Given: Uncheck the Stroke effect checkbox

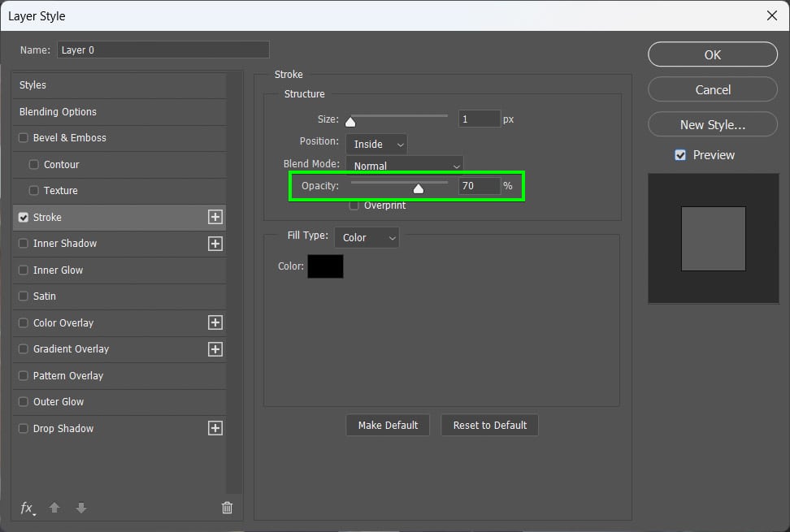Looking at the screenshot, I should (24, 218).
